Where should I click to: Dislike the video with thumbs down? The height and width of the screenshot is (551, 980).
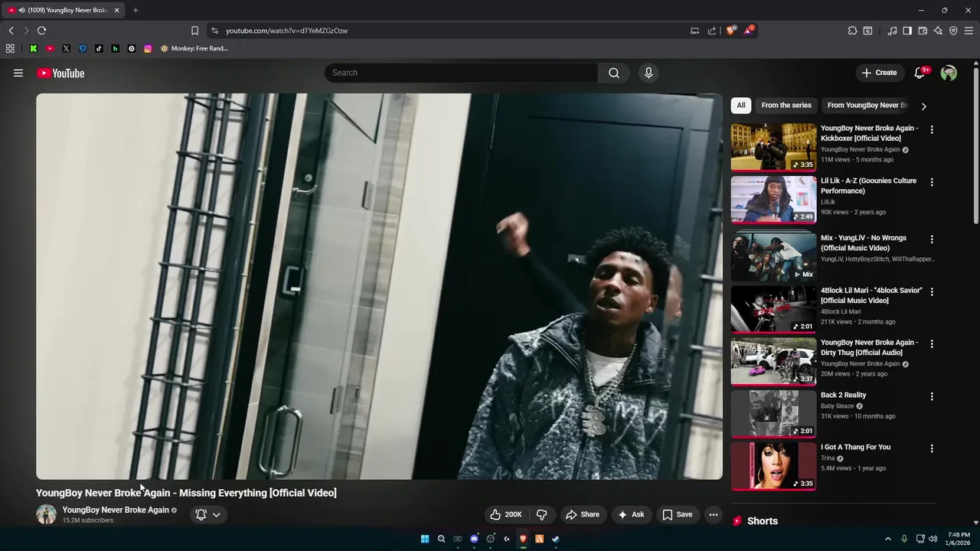[541, 514]
